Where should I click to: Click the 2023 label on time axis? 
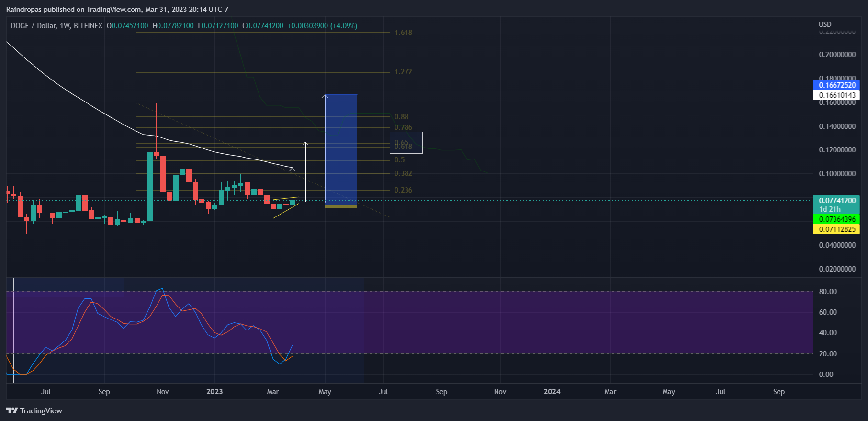click(x=214, y=392)
